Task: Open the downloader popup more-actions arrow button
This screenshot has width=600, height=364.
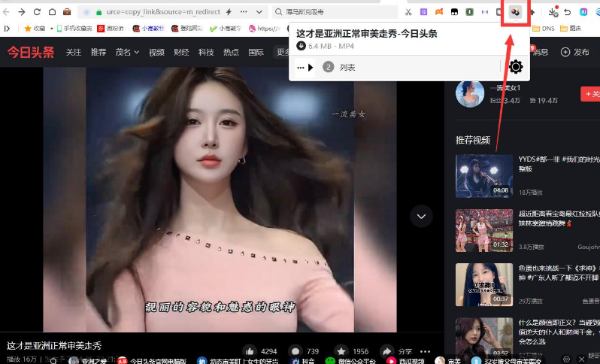Action: click(305, 68)
